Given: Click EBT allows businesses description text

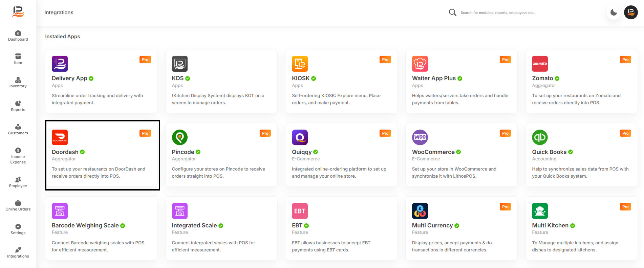Looking at the screenshot, I should coord(331,246).
